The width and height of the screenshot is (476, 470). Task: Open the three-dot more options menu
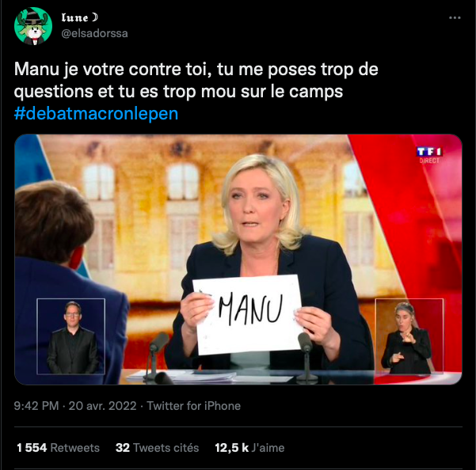click(x=455, y=18)
